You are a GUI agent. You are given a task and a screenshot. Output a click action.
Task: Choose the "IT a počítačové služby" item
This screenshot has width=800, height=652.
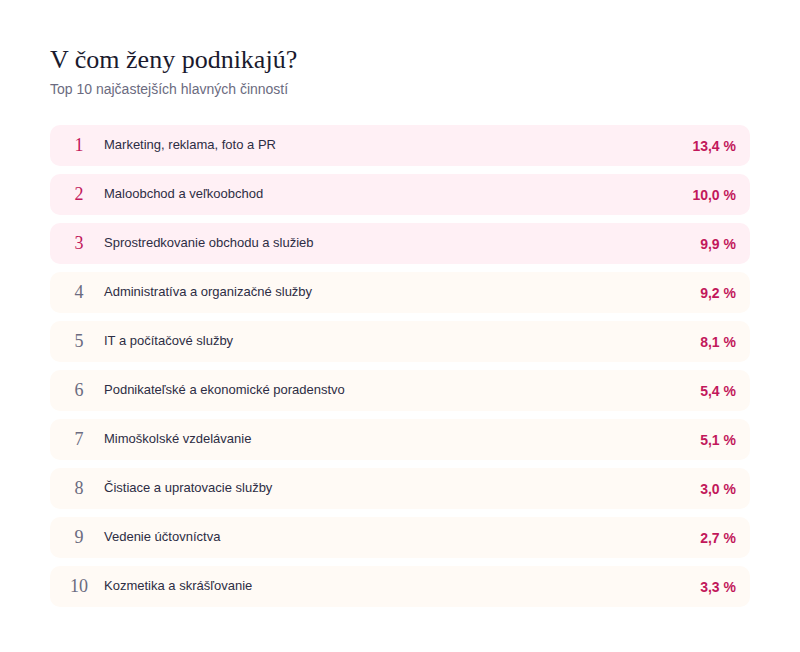coord(168,341)
